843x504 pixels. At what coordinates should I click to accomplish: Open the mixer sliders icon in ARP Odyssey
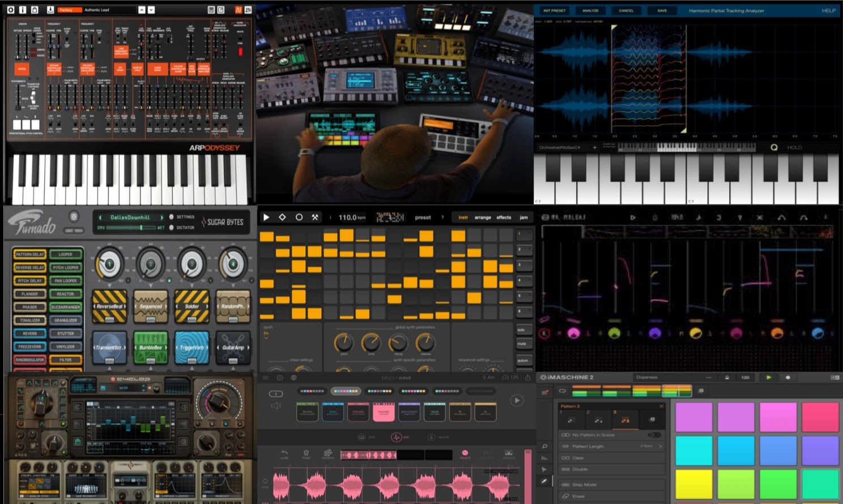point(248,10)
